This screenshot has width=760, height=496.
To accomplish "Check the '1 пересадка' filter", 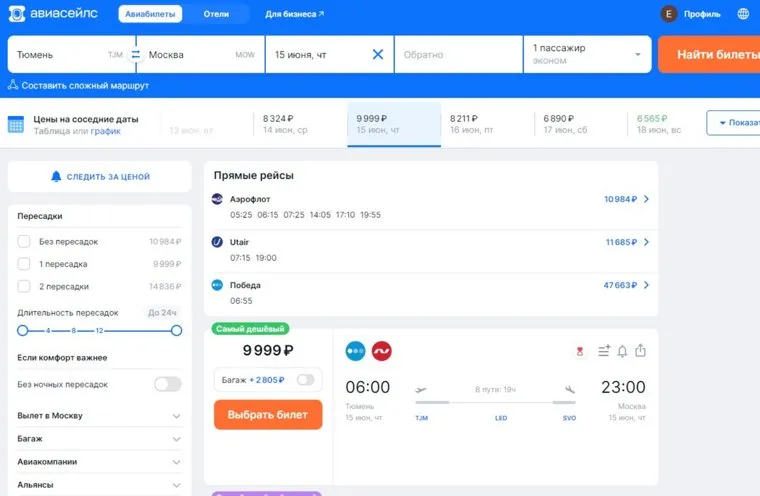I will point(24,264).
